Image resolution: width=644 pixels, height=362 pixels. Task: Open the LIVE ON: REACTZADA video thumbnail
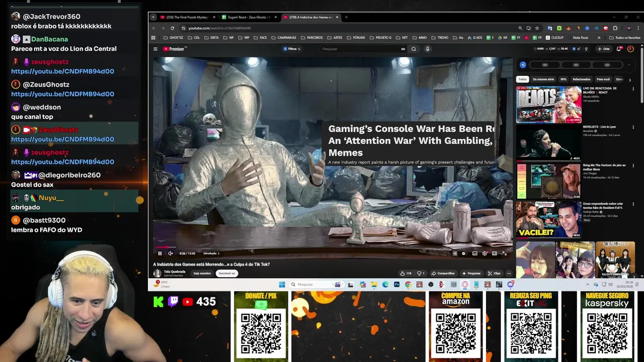click(x=548, y=104)
